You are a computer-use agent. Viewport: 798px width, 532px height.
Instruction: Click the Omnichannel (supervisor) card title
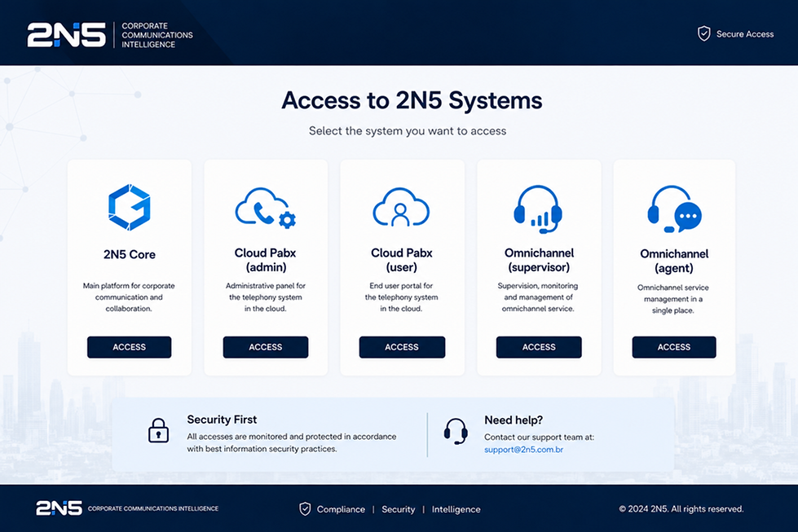539,260
